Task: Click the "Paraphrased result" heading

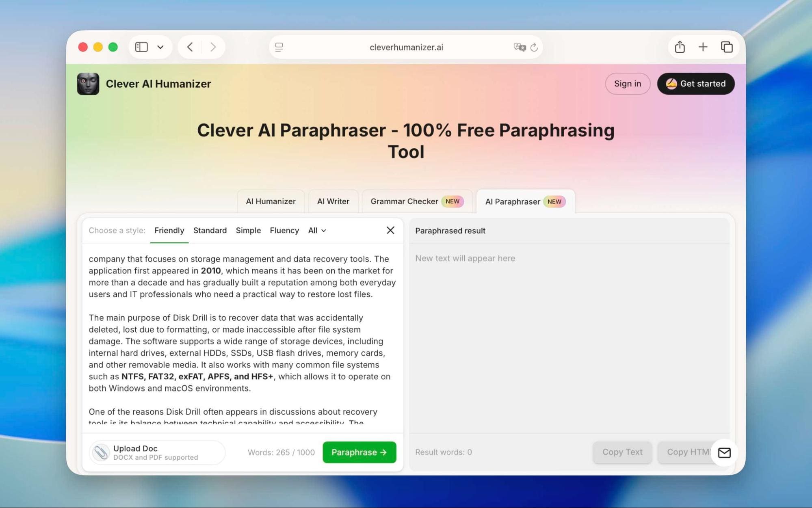Action: (x=450, y=231)
